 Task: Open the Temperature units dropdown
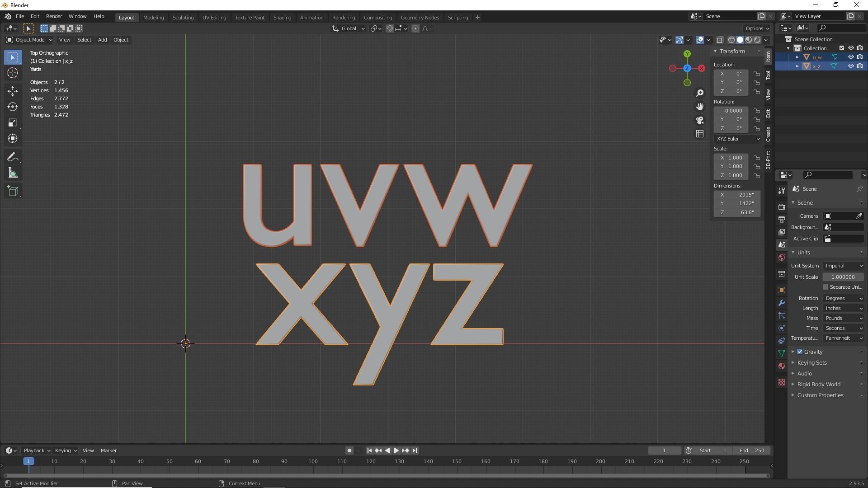point(844,338)
